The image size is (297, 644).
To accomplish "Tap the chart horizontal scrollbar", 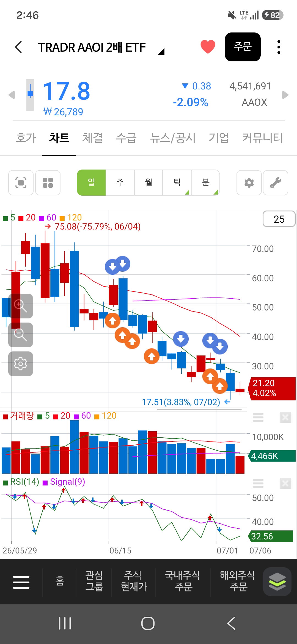I will coord(199,410).
